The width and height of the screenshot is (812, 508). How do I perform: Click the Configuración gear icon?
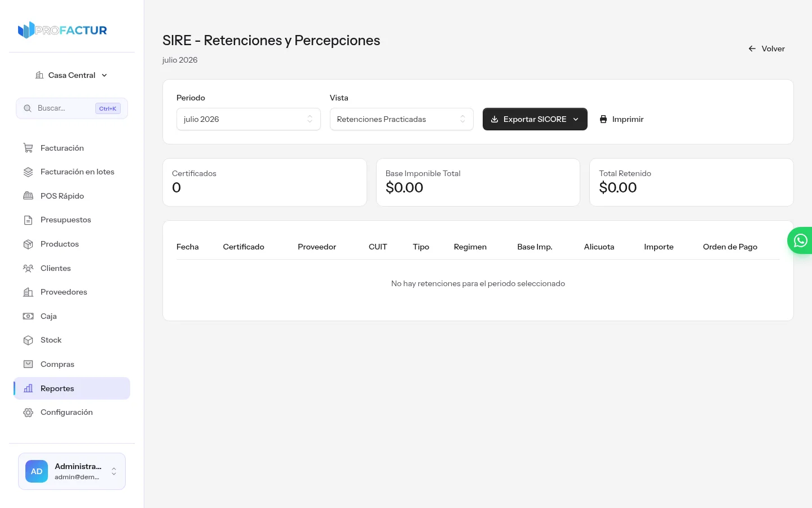[x=28, y=413]
